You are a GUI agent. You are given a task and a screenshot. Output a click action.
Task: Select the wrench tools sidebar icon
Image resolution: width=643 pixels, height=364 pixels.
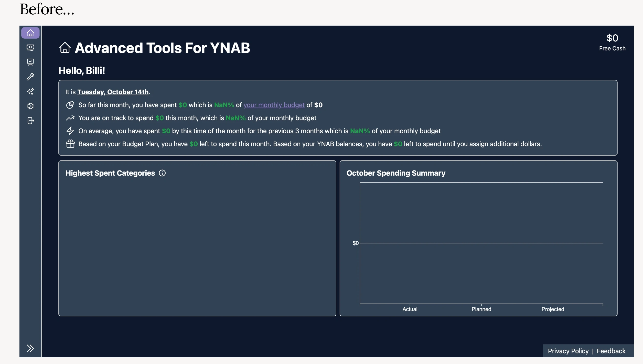tap(30, 77)
